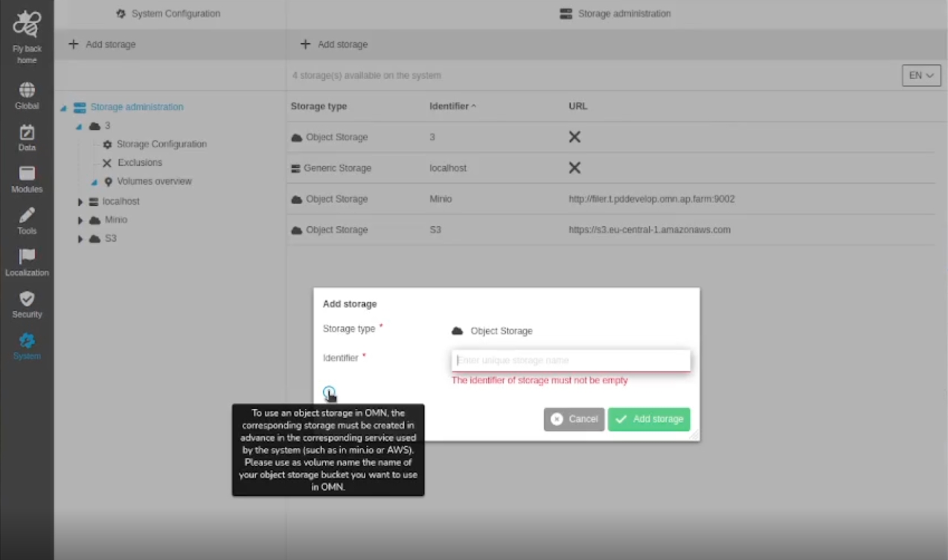Image resolution: width=948 pixels, height=560 pixels.
Task: Click the cloud icon beside Object Storage type
Action: click(458, 331)
